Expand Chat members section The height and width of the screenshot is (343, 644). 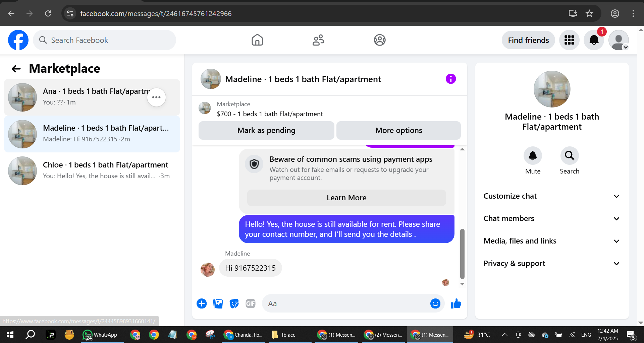[552, 219]
